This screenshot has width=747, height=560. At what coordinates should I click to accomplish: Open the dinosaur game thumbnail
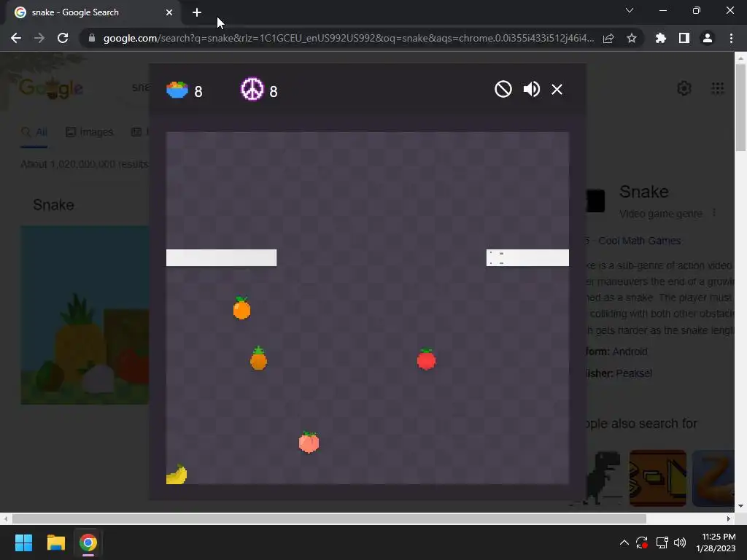click(603, 478)
